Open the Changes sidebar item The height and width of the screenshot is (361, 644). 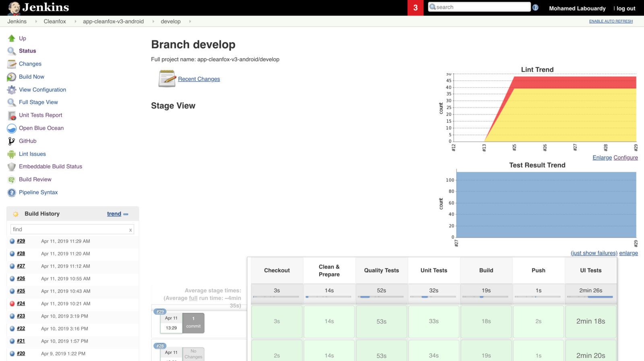(x=30, y=64)
